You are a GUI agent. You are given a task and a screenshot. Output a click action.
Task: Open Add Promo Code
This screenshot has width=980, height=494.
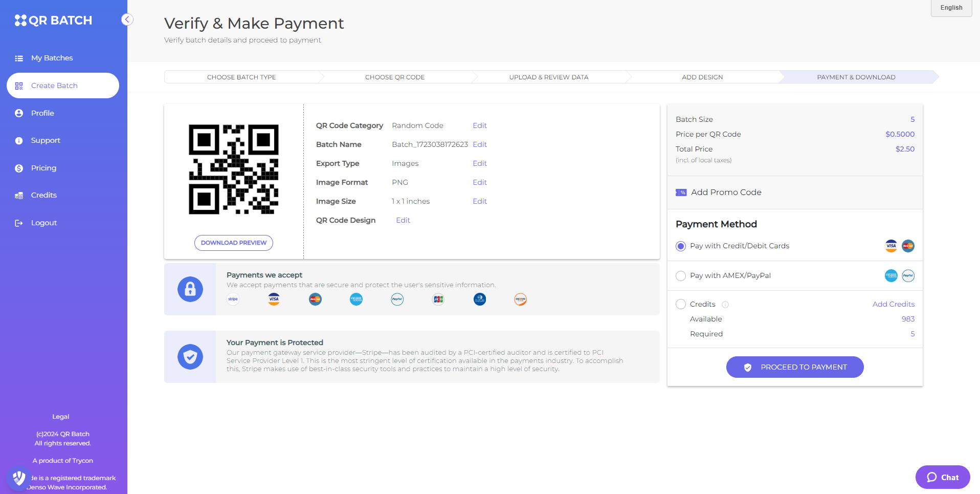click(726, 192)
